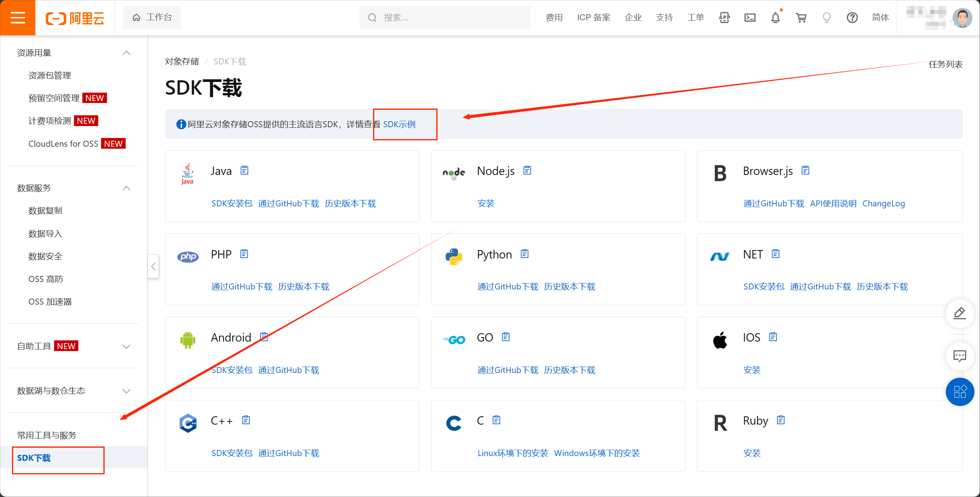Click the blue floating apps grid button

point(960,392)
